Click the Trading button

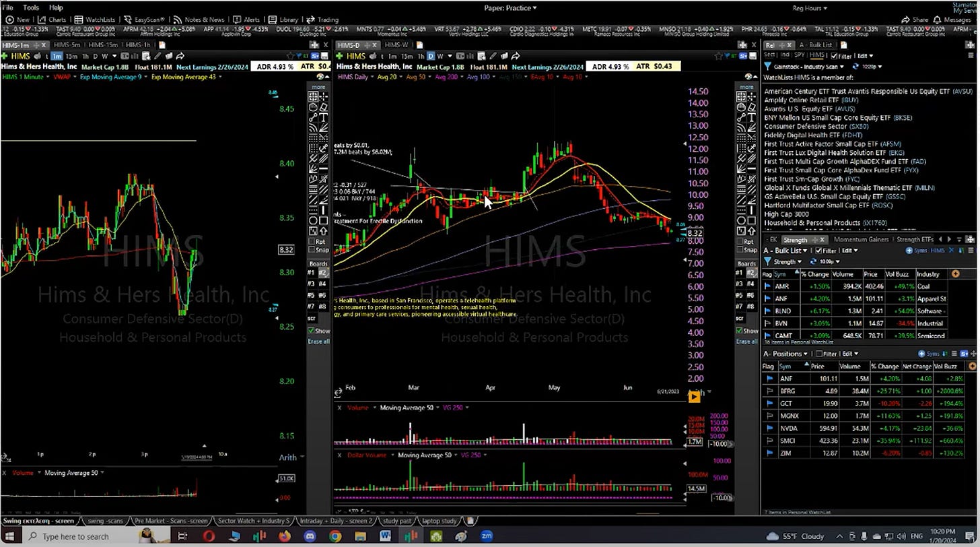pos(322,20)
